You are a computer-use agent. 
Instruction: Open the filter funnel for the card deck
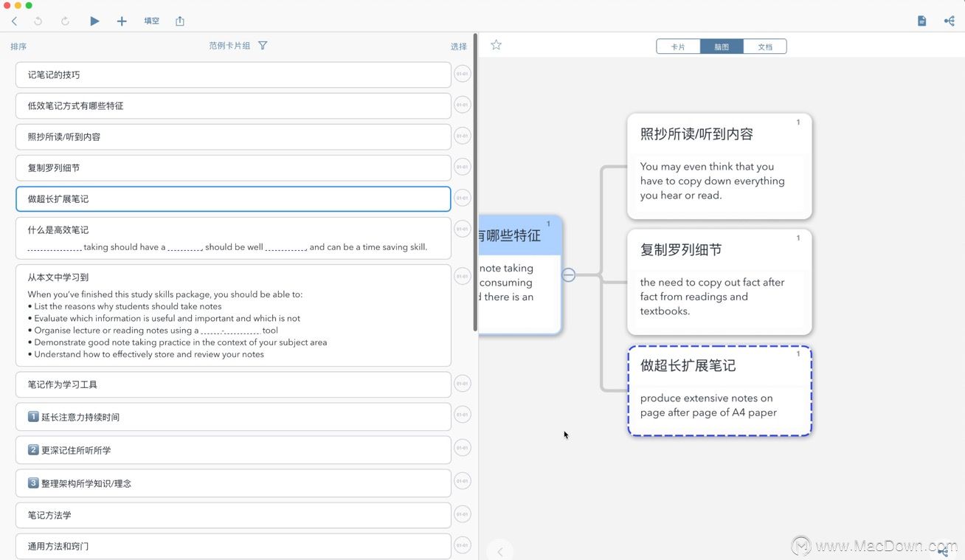pos(263,46)
